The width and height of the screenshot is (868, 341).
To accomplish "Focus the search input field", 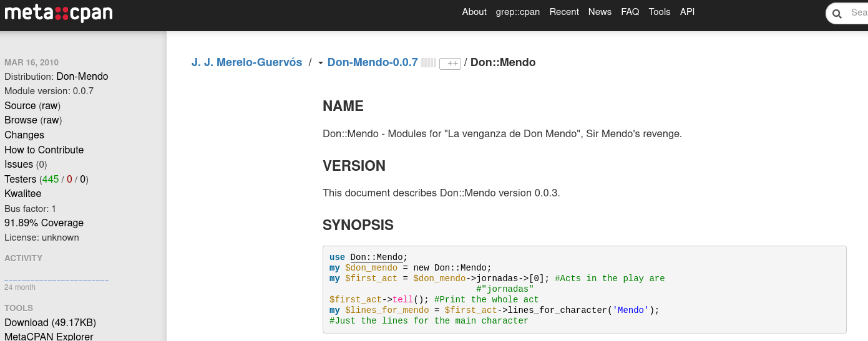I will pyautogui.click(x=858, y=13).
